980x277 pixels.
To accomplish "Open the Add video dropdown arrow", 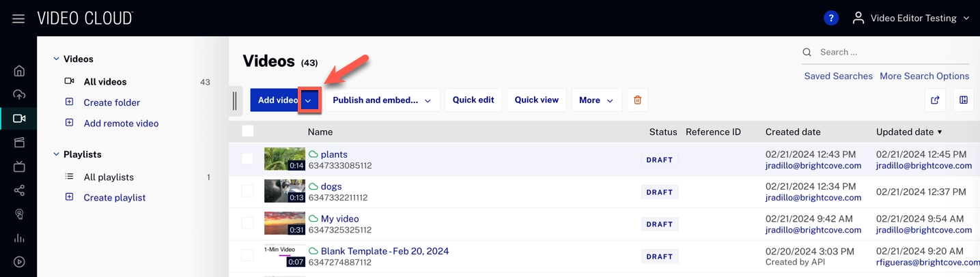I will coord(309,100).
